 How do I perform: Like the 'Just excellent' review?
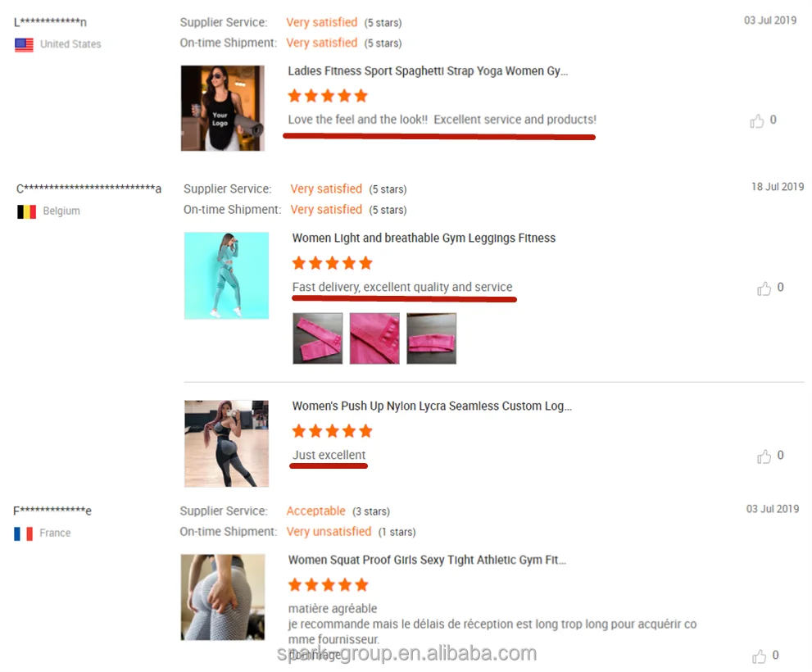(764, 456)
